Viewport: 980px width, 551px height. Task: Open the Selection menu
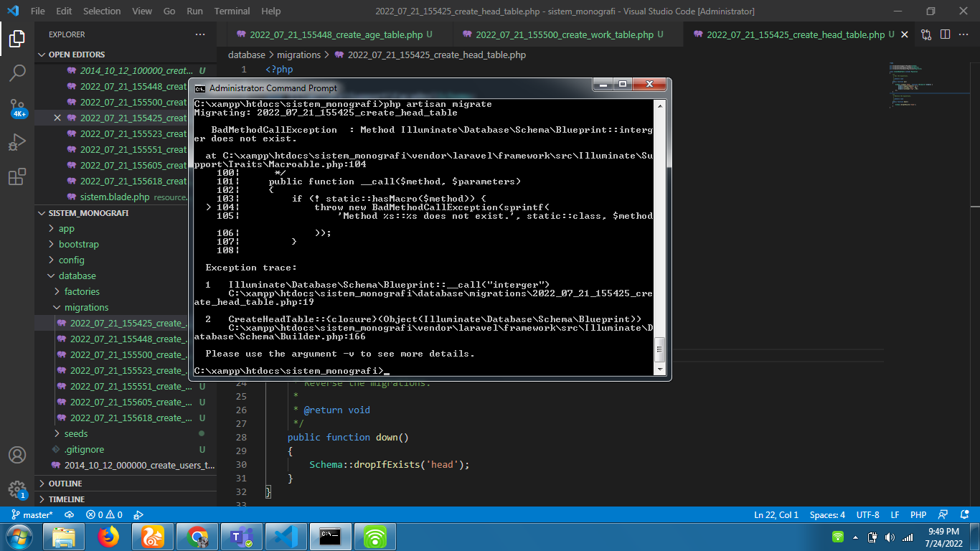click(x=102, y=11)
